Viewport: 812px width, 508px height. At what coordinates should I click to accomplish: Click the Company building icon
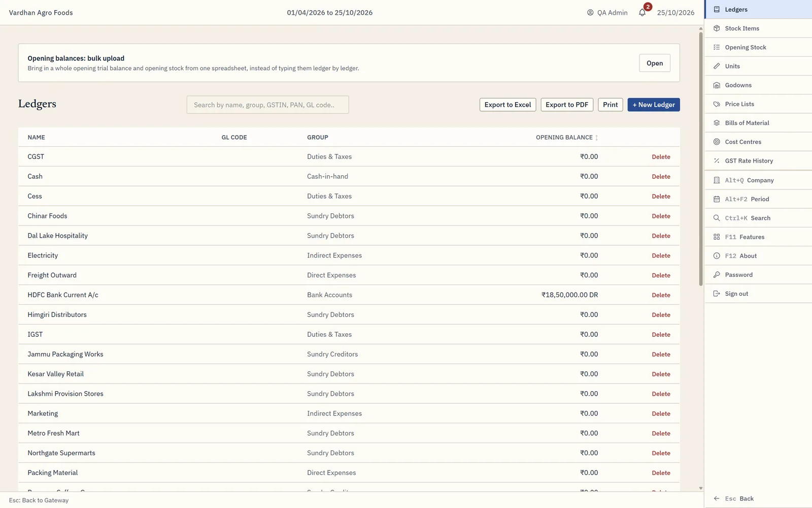[x=717, y=180]
